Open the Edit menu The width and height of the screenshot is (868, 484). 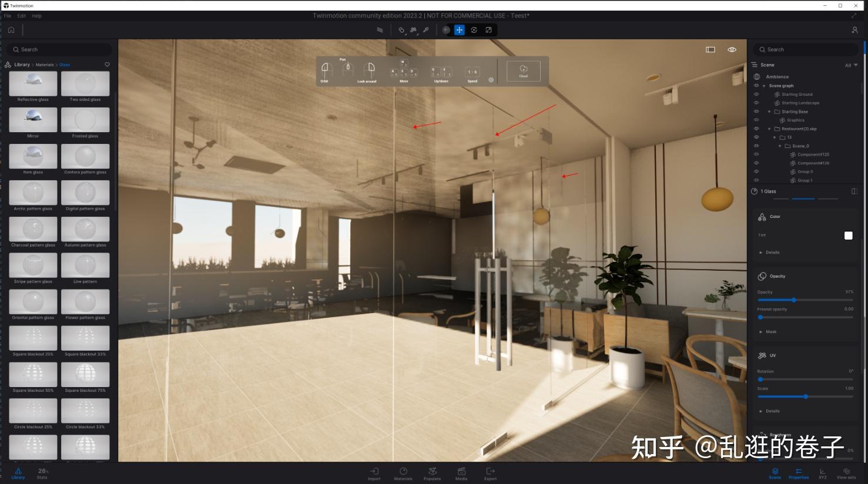(22, 16)
